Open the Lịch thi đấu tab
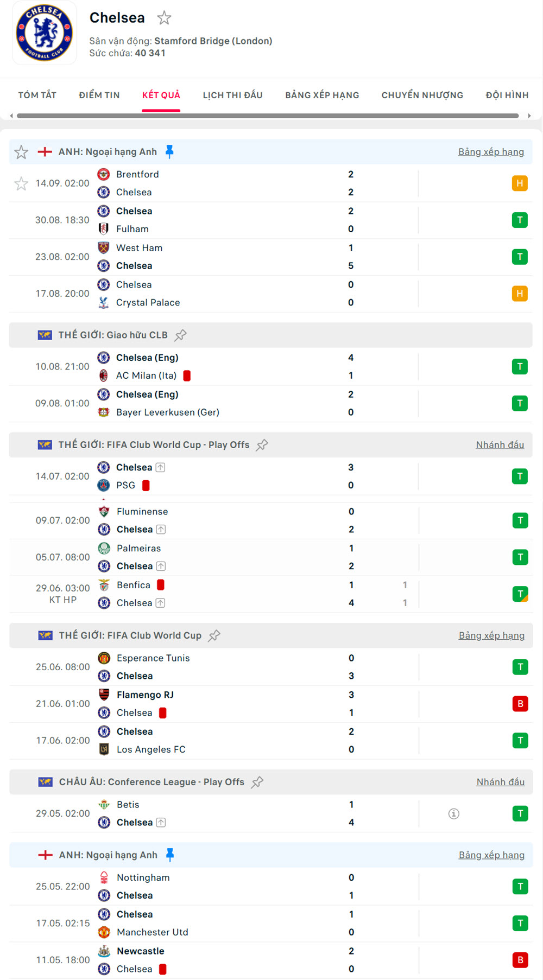543x980 pixels. tap(232, 96)
